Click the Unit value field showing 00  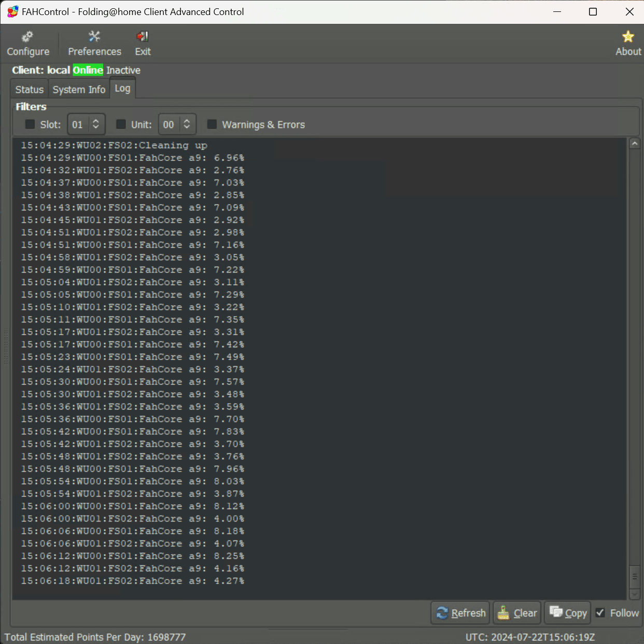169,124
